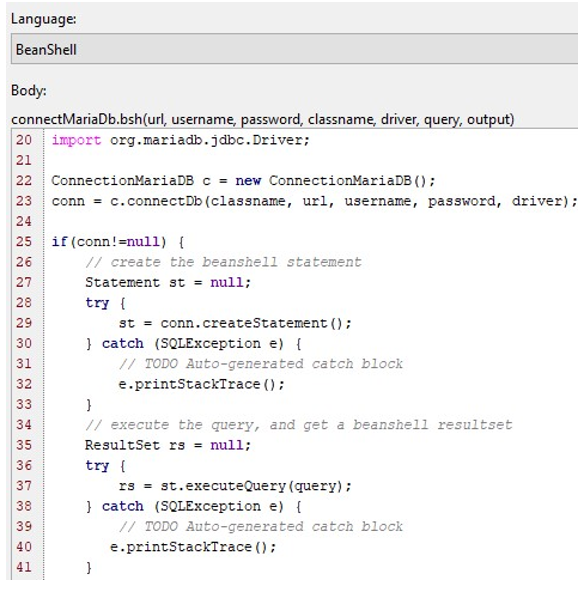578x600 pixels.
Task: Click the import org.mariadb.jdbc.Driver line
Action: tap(181, 140)
